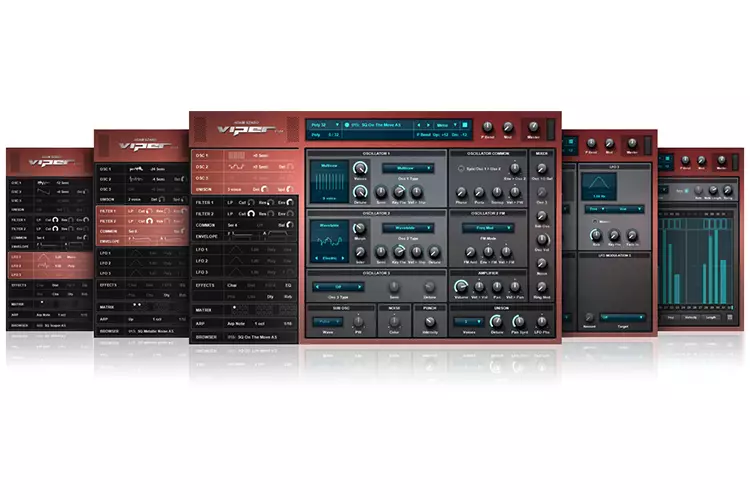Step Osc 3 Type forward with right arrow
The height and width of the screenshot is (500, 750).
(360, 287)
